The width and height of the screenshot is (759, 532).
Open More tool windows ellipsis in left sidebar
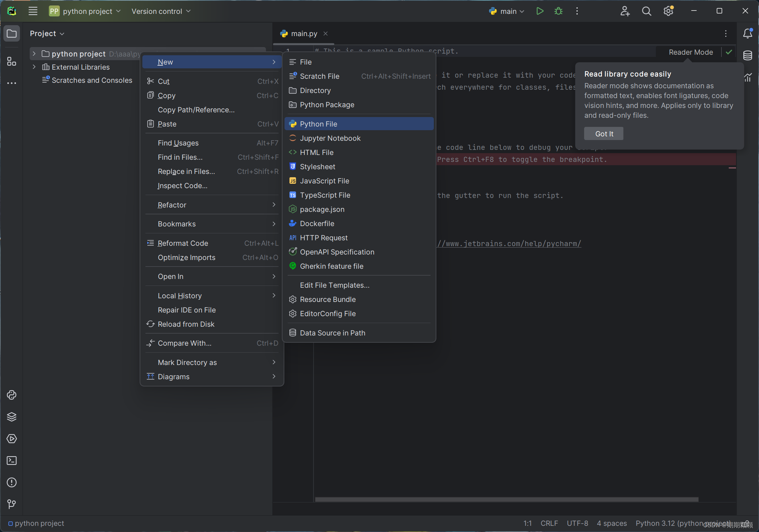[x=12, y=83]
